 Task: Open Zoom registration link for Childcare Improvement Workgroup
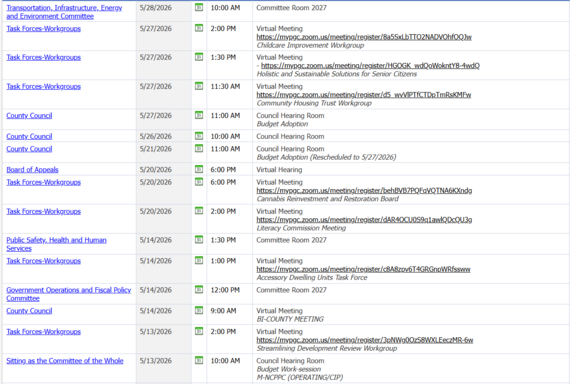coord(364,37)
